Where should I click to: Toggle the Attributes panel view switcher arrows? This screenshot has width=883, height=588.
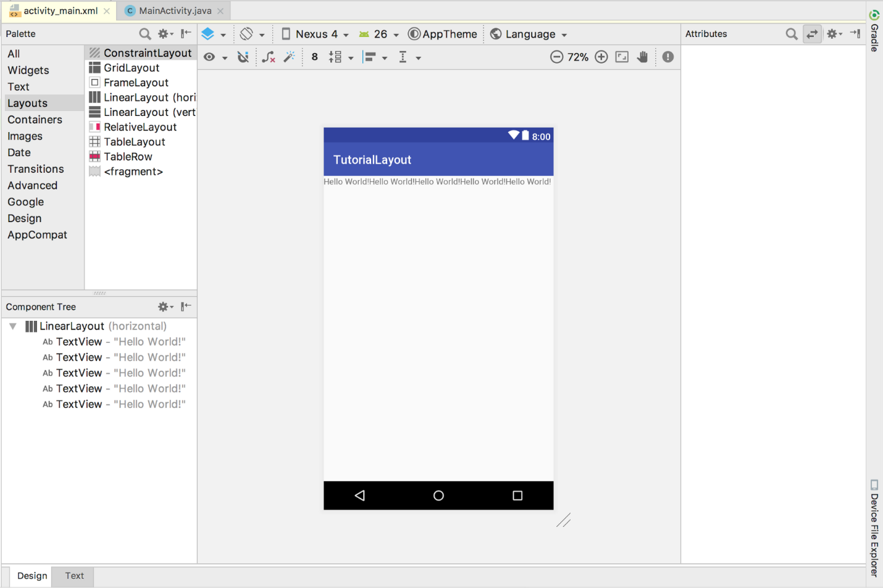coord(812,34)
